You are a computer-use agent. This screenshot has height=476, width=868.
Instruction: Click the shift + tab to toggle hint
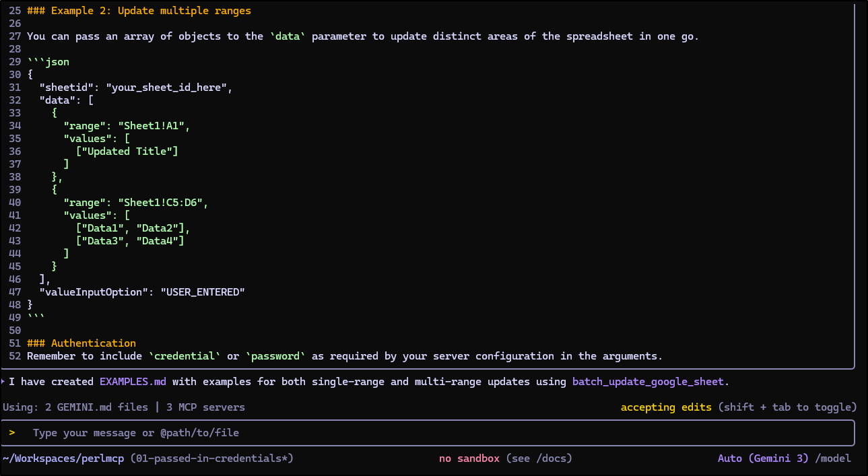[787, 407]
